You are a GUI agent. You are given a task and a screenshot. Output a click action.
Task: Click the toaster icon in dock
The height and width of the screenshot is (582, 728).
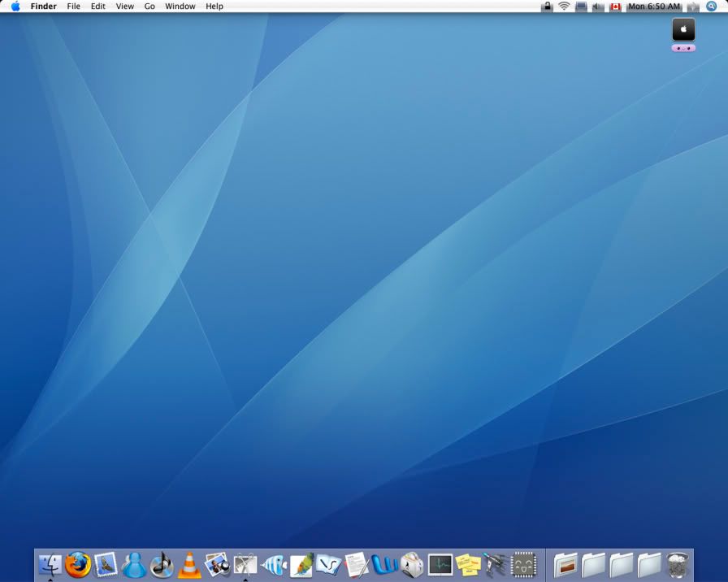[x=413, y=564]
